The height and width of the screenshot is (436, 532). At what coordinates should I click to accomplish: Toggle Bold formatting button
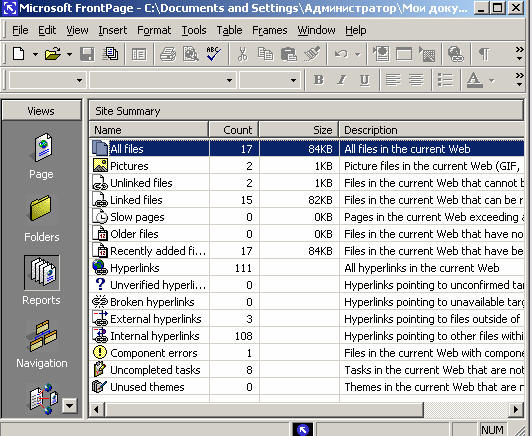coord(318,80)
